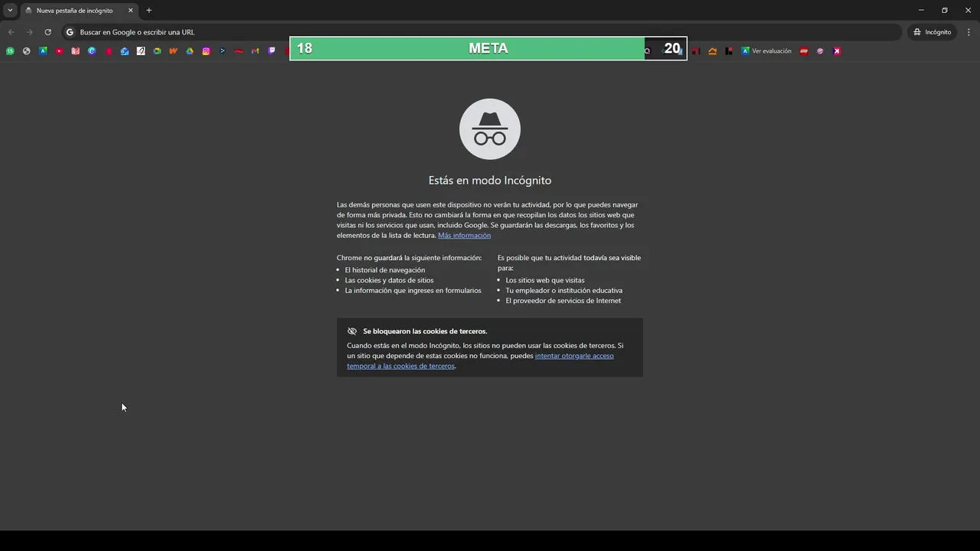Screen dimensions: 980x551
Task: Go back using the back arrow
Action: [x=11, y=32]
